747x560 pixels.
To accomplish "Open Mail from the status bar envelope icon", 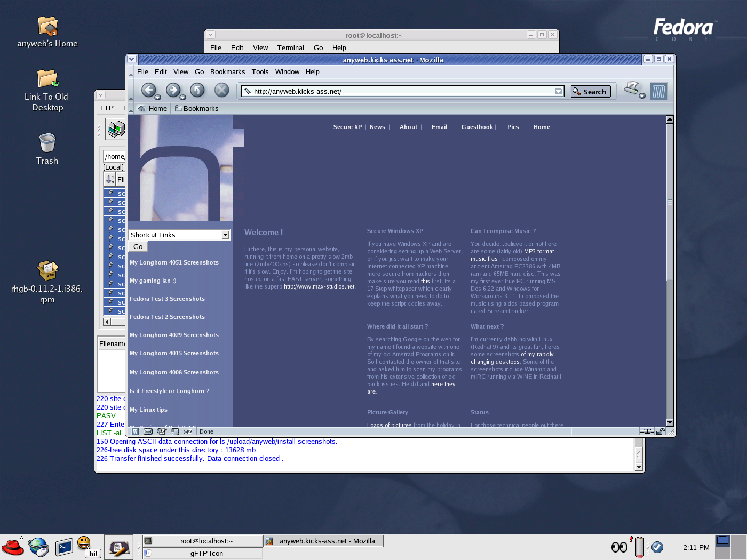I will tap(148, 431).
